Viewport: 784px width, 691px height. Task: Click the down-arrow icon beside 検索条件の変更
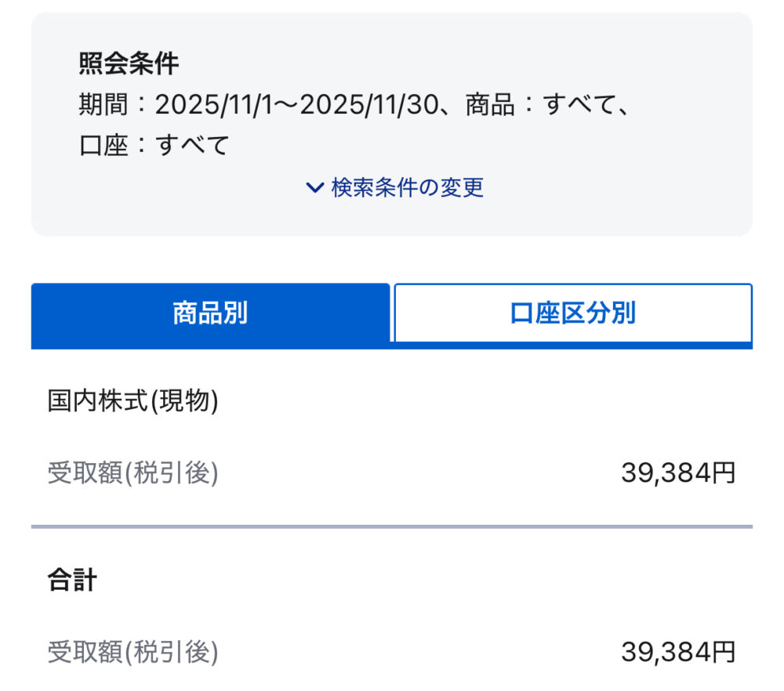[314, 188]
